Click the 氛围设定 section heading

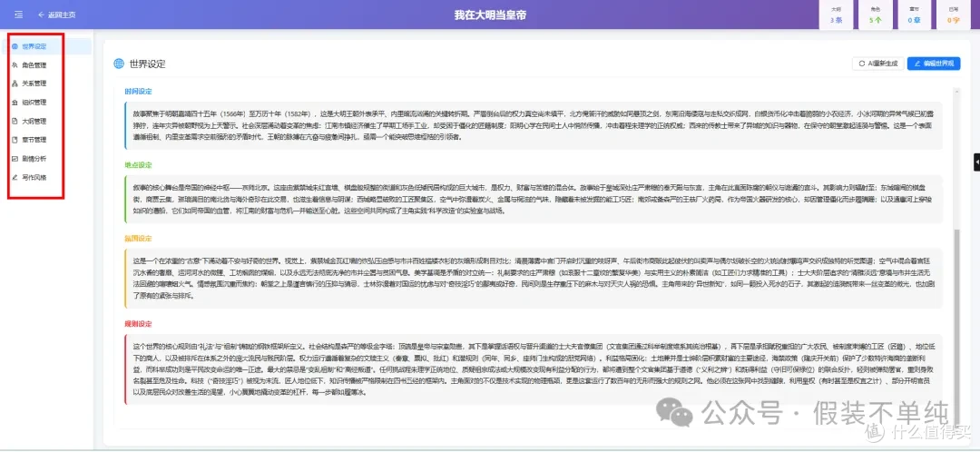coord(138,239)
